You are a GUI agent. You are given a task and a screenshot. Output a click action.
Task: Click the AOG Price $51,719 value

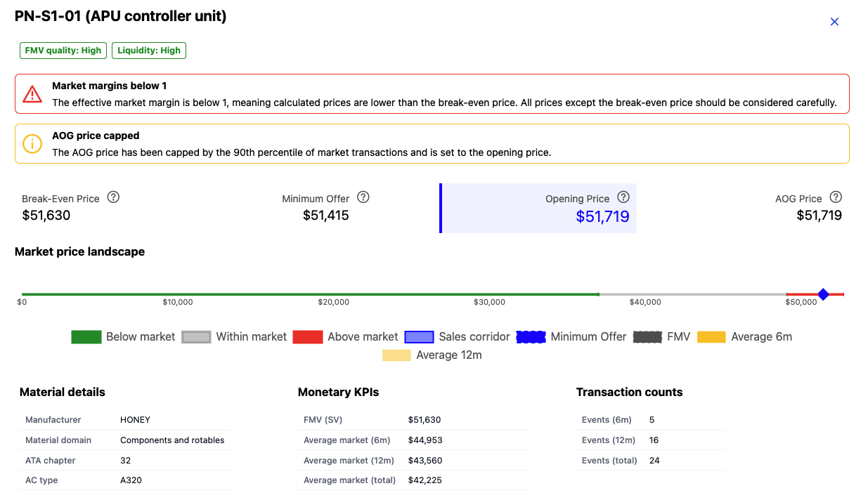[819, 216]
